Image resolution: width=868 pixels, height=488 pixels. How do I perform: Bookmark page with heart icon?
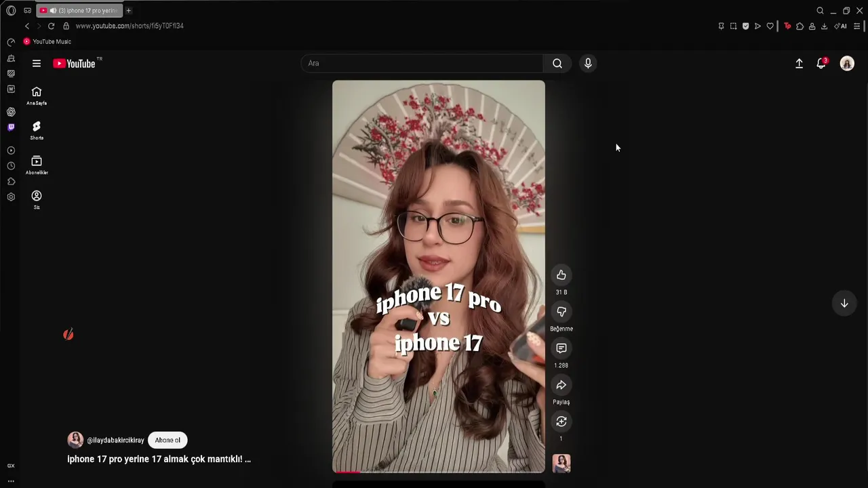[x=770, y=26]
